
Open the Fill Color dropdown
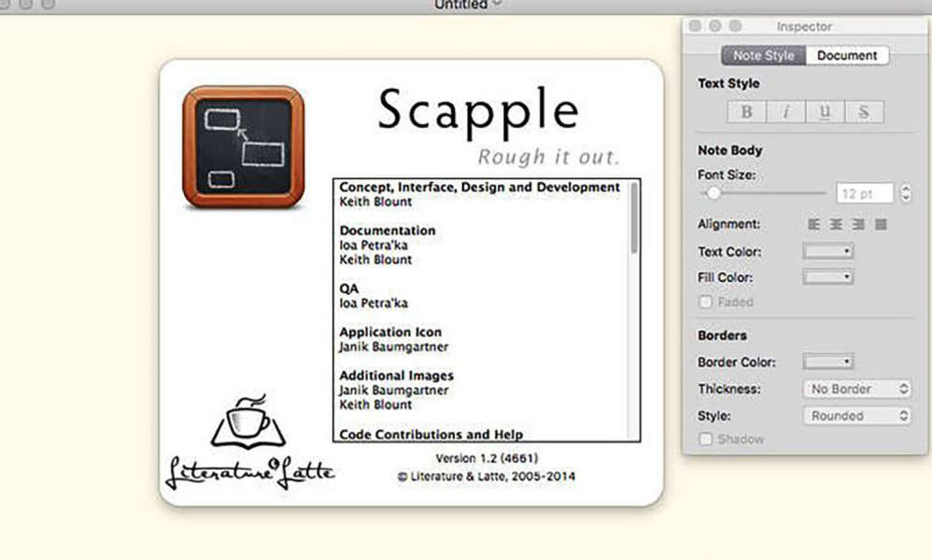tap(828, 277)
